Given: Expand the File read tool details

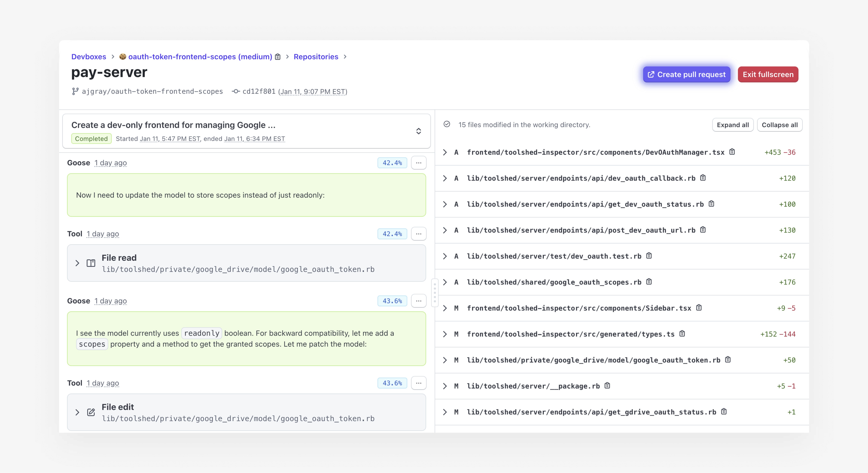Looking at the screenshot, I should (77, 263).
